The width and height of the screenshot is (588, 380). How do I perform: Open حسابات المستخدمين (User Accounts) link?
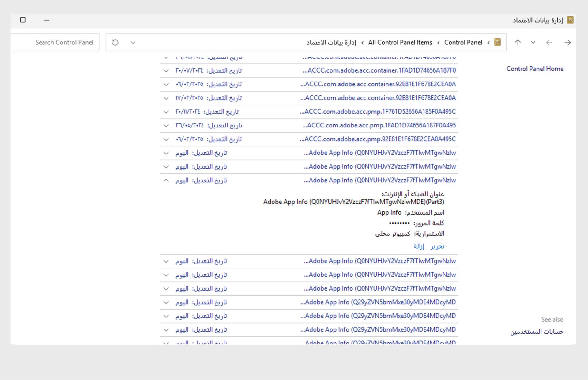coord(537,332)
